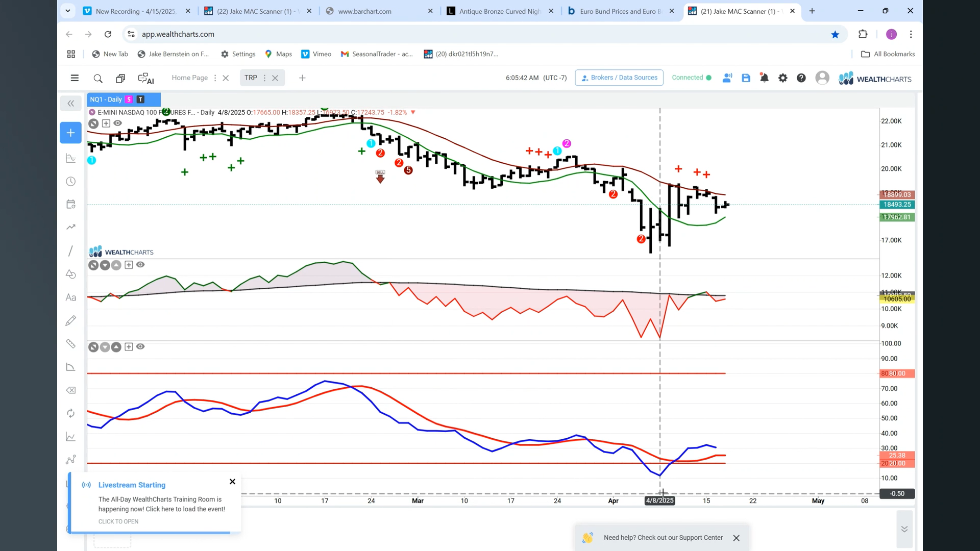Select the Aa text tool
This screenshot has width=980, height=551.
click(x=71, y=297)
